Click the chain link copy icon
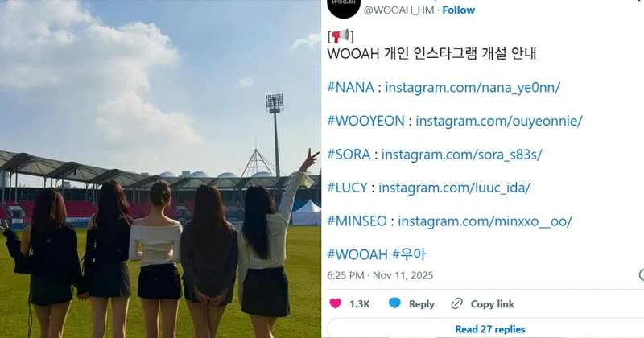 click(456, 303)
